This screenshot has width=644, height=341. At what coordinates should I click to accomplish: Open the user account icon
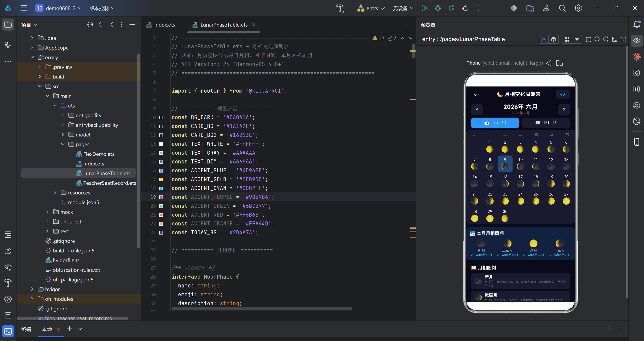pyautogui.click(x=546, y=8)
